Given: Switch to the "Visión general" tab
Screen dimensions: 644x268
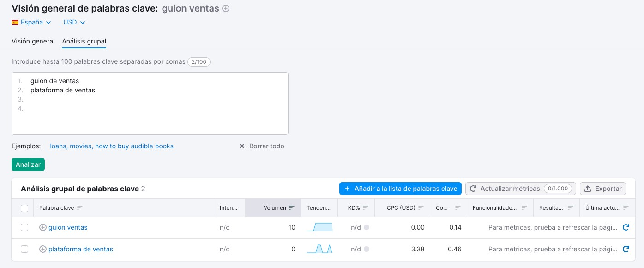Looking at the screenshot, I should (33, 41).
